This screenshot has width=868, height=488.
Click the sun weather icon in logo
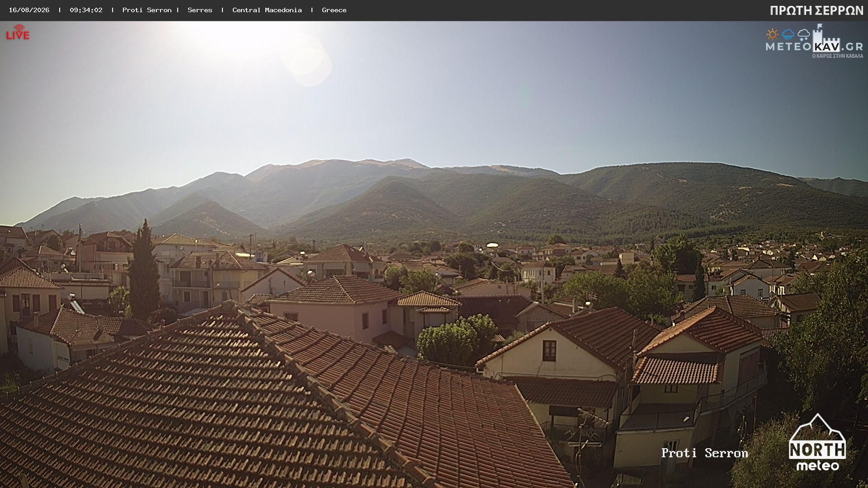pyautogui.click(x=772, y=34)
